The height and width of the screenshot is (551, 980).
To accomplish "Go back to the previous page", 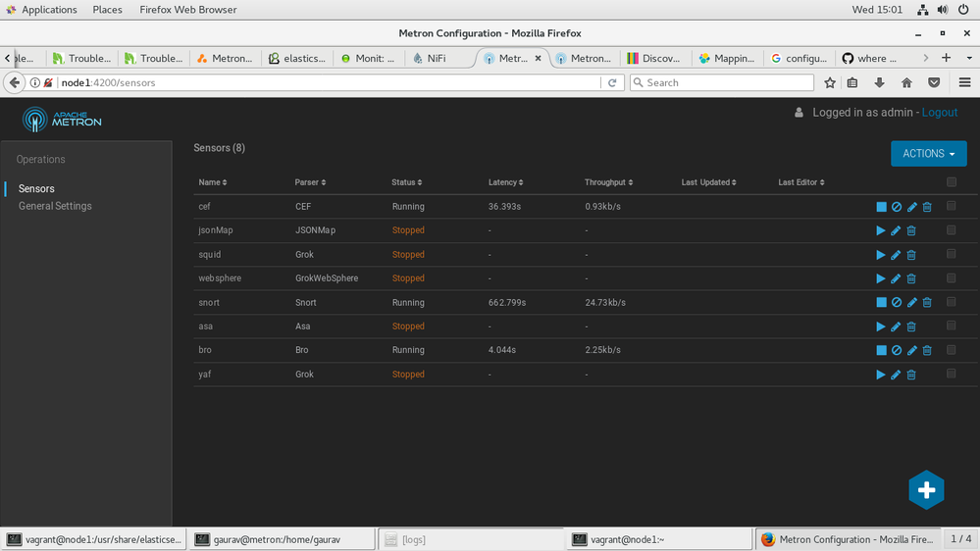I will pyautogui.click(x=15, y=82).
